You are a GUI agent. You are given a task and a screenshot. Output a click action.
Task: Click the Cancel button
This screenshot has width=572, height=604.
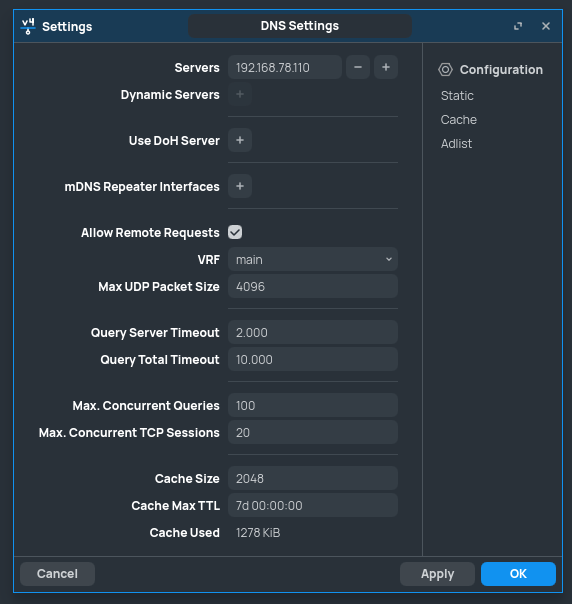click(57, 574)
